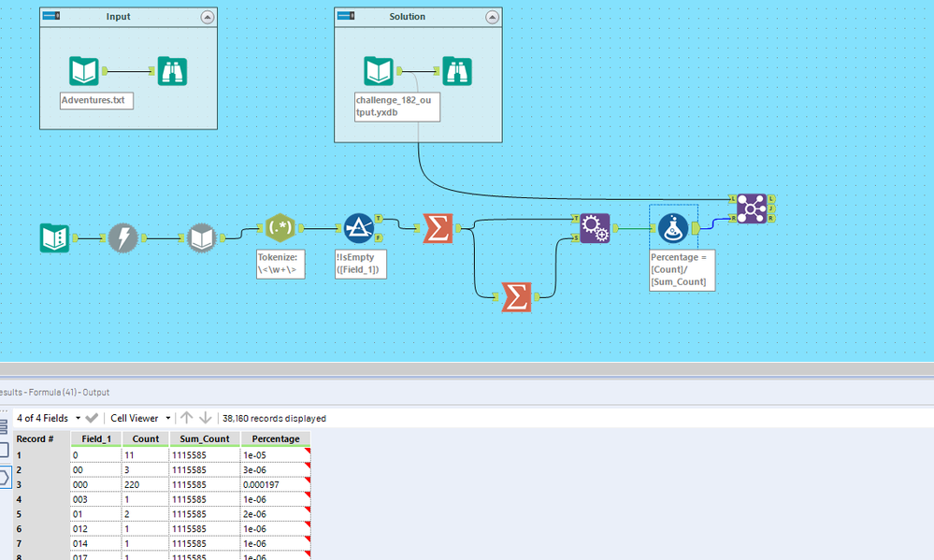Click the Join tool's J output anchor

(x=770, y=208)
